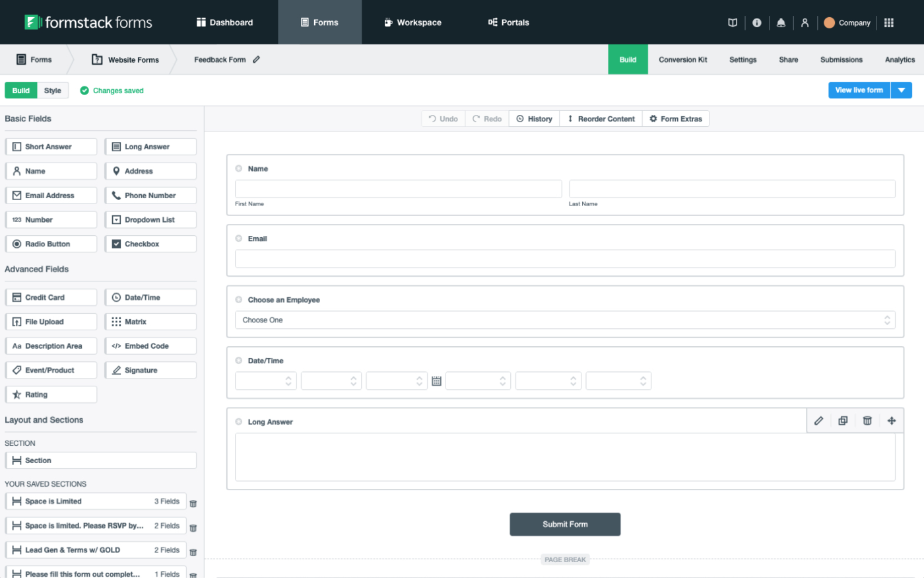
Task: Expand the arrow next to View live form
Action: (902, 90)
